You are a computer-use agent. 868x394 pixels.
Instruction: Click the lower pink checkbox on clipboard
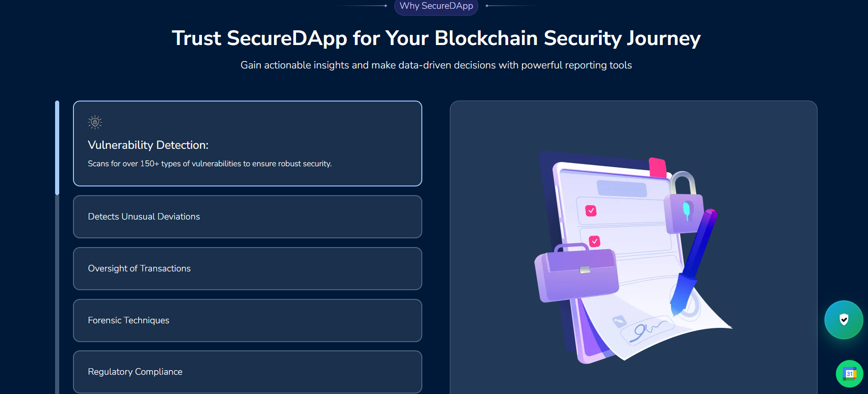point(594,241)
